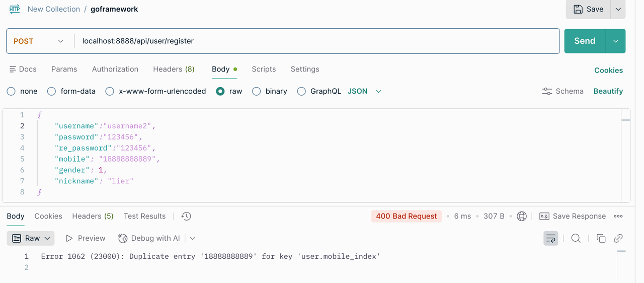Viewport: 644px width, 283px height.
Task: Click the 400 Bad Request status badge
Action: pyautogui.click(x=407, y=216)
